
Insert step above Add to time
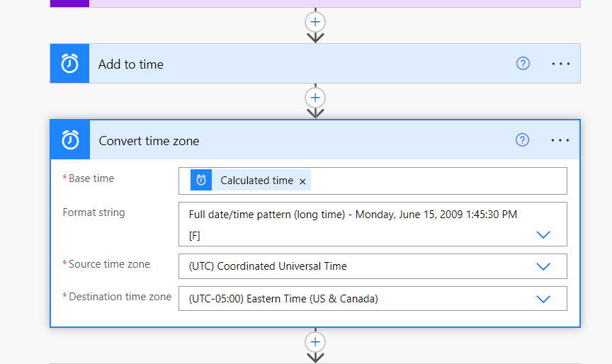[315, 22]
